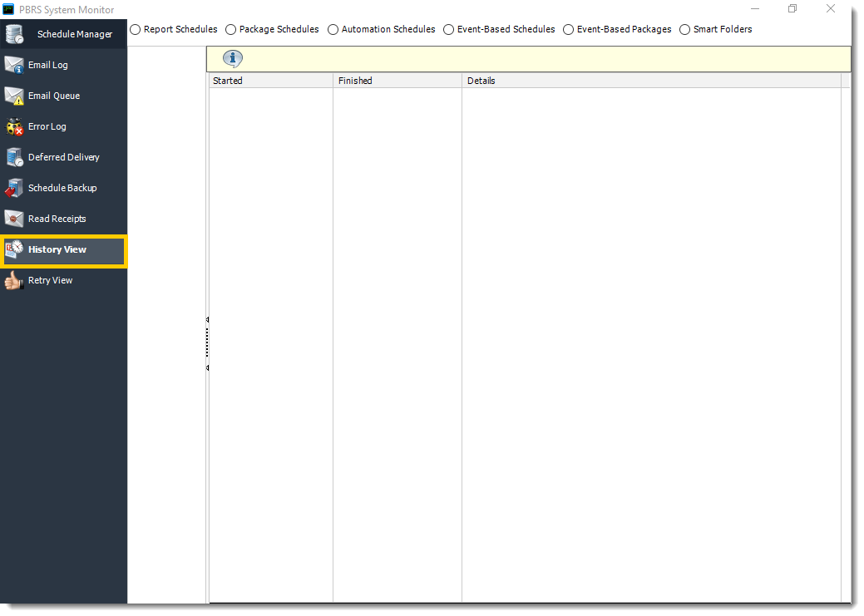Click the Error Log bug icon
Image resolution: width=864 pixels, height=616 pixels.
point(14,126)
